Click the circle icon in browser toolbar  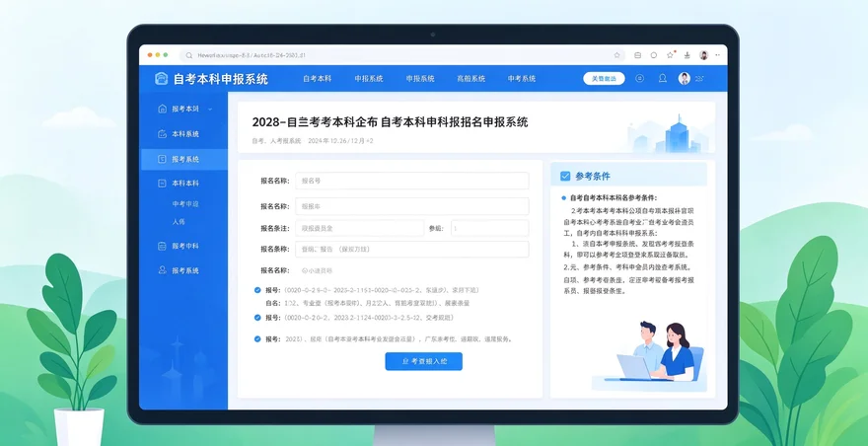point(654,55)
